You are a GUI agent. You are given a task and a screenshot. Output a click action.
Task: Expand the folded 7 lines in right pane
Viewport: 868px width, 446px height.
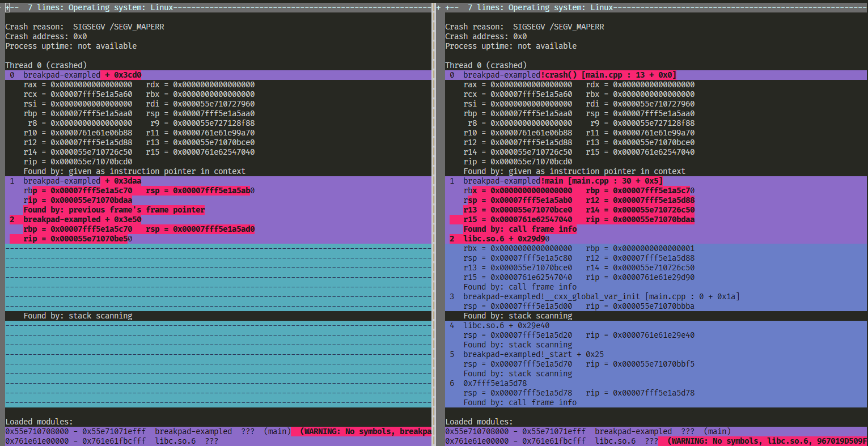click(656, 7)
